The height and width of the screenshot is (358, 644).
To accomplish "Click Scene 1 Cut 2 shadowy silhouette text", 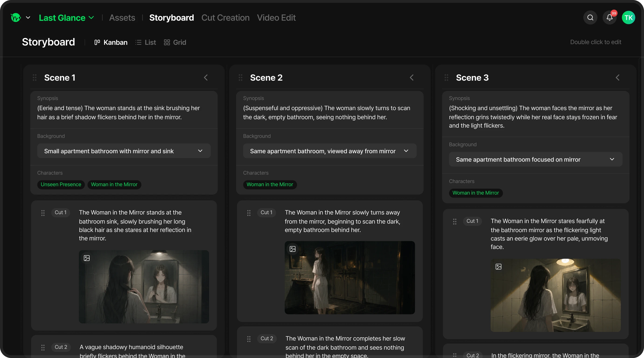I will coord(132,351).
